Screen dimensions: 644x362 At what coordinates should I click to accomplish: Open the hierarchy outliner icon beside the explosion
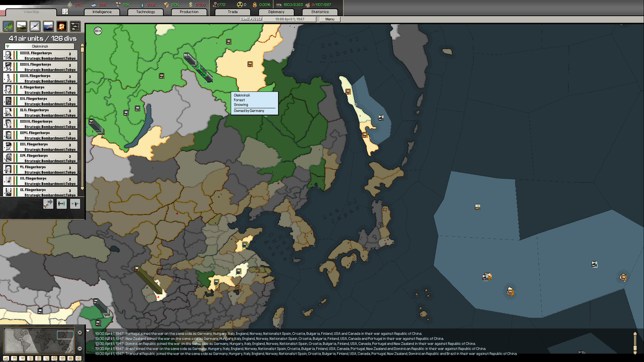point(75,26)
